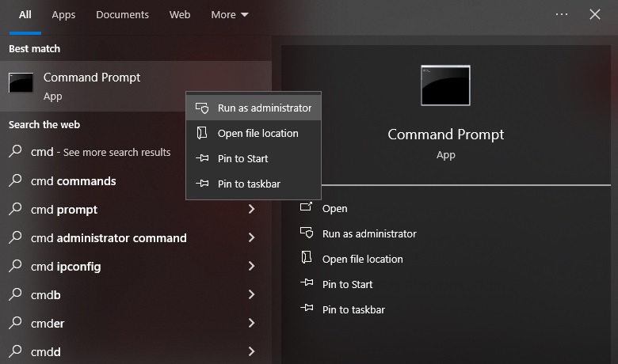Click pin icon beside preview Pin to Start
Screen dimensions: 618x364
307,282
